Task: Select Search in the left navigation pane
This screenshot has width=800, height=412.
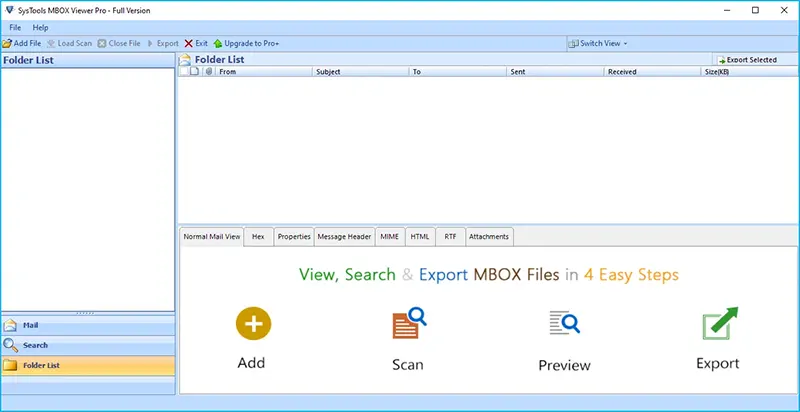Action: click(88, 345)
